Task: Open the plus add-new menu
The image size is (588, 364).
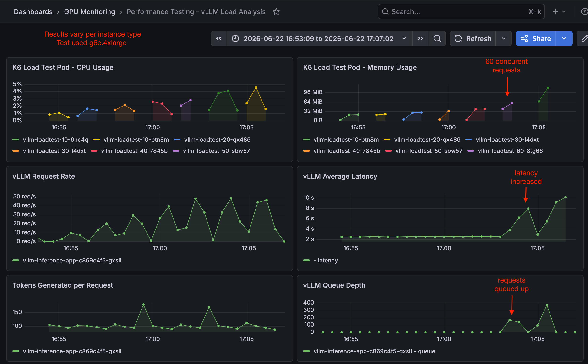Action: [559, 11]
